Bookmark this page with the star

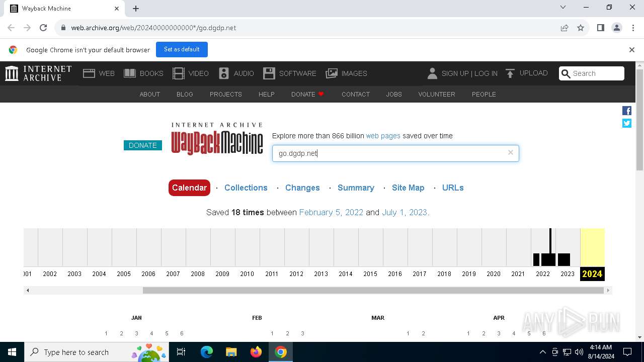pos(581,28)
